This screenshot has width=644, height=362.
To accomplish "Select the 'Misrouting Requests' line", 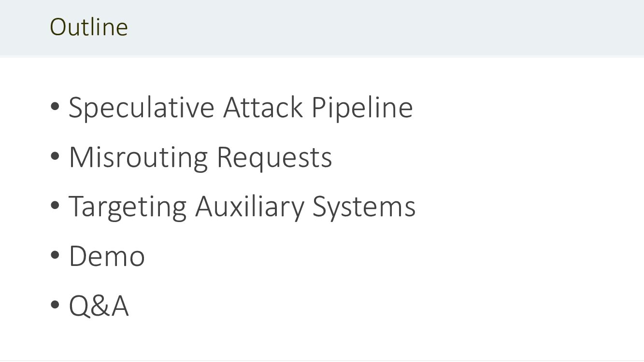I will (200, 157).
